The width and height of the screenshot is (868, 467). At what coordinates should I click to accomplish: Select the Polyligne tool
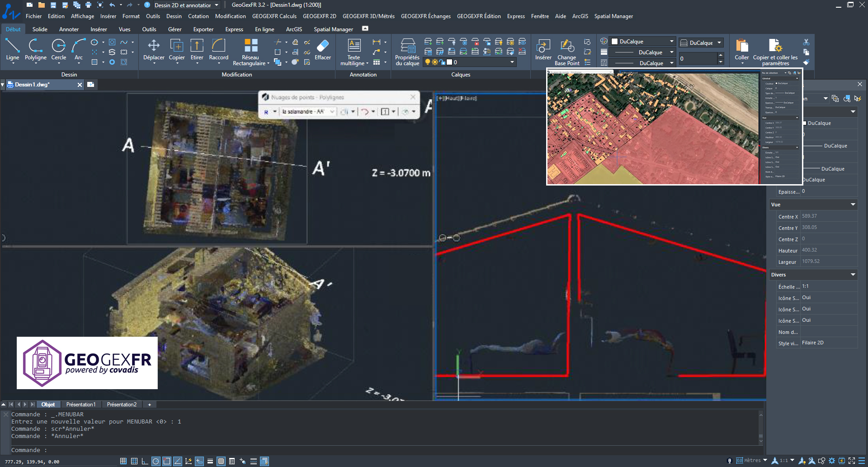coord(35,49)
